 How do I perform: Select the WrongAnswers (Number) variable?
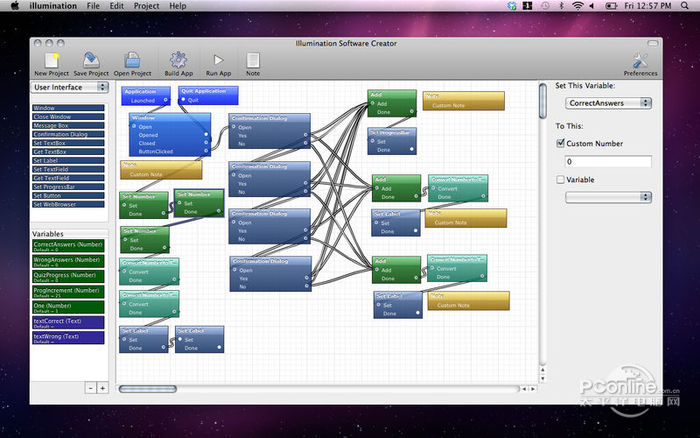click(68, 261)
